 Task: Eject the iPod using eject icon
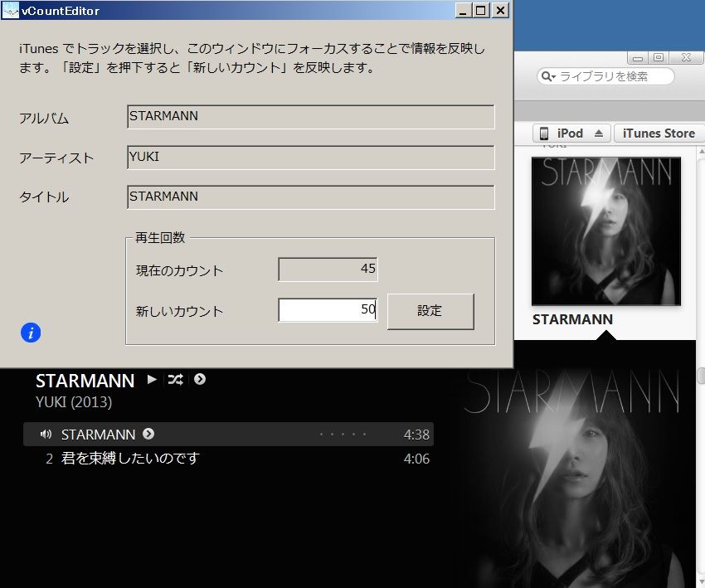click(x=599, y=134)
